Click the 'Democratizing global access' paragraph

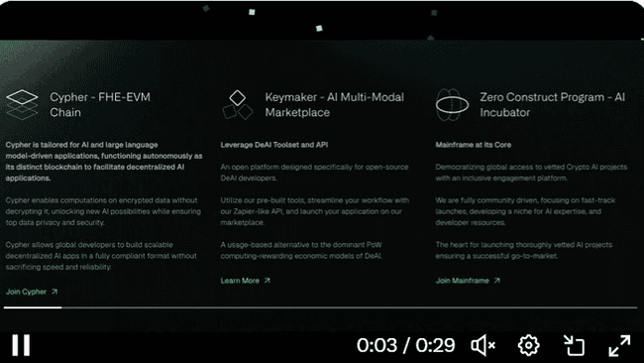[x=531, y=173]
